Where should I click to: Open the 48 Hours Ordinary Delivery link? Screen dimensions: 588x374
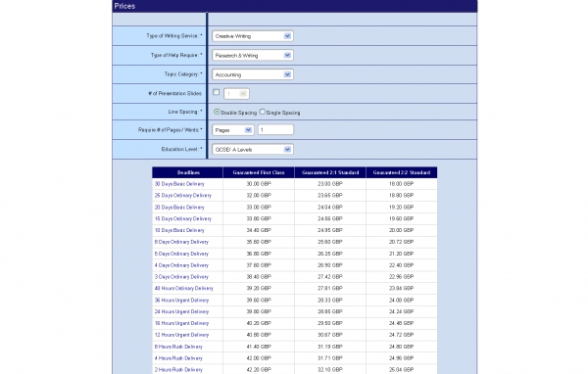pos(184,289)
